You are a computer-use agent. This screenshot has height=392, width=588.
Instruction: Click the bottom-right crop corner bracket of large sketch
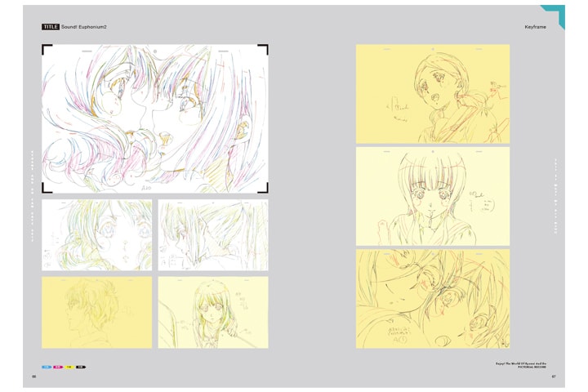coord(264,189)
